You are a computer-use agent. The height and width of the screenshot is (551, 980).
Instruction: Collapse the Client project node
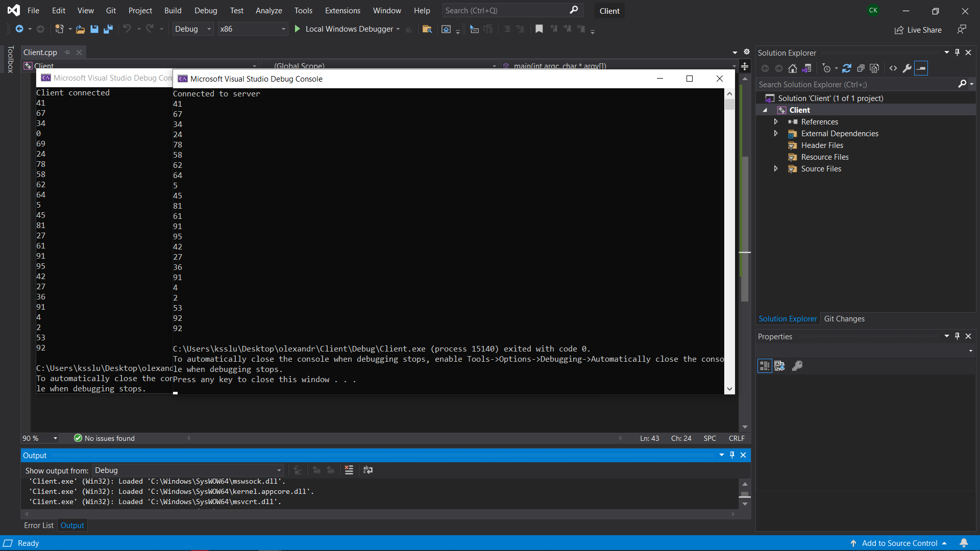click(765, 110)
